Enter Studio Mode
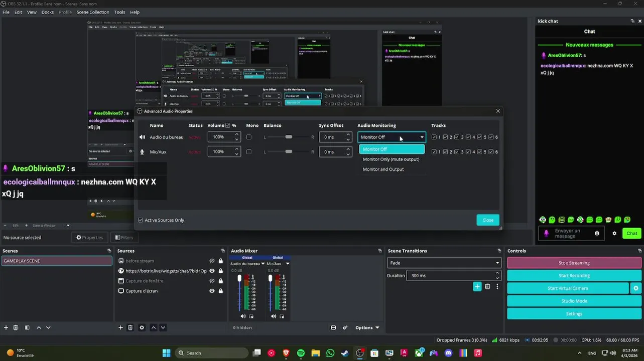This screenshot has width=644, height=361. (574, 301)
